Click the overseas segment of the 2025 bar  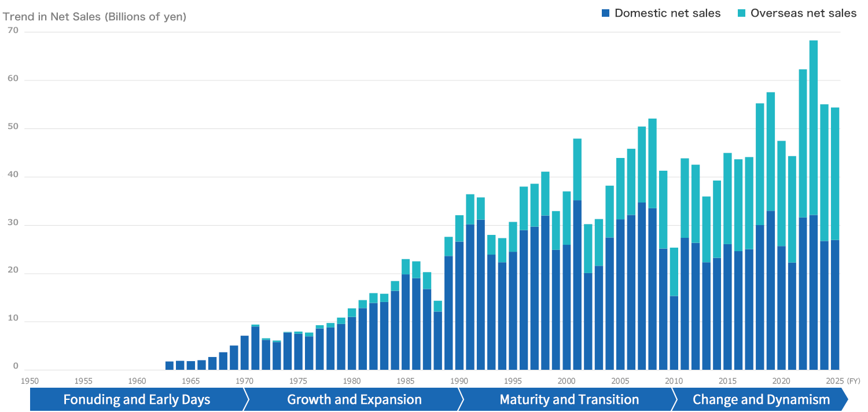(x=835, y=174)
